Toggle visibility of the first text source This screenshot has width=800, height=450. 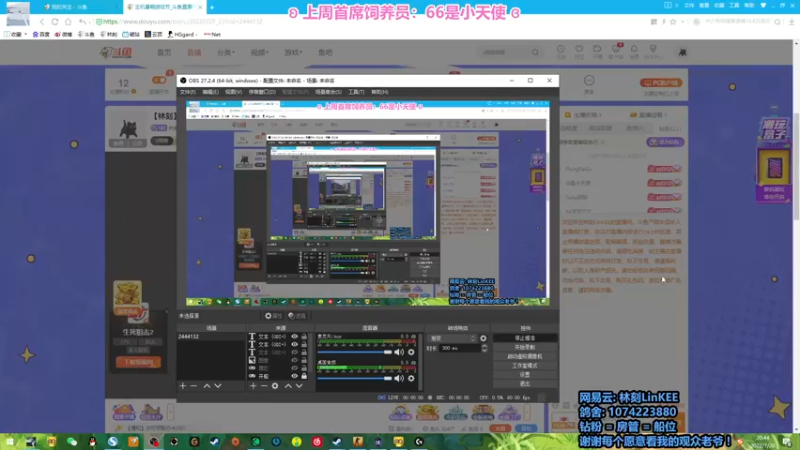pyautogui.click(x=294, y=337)
